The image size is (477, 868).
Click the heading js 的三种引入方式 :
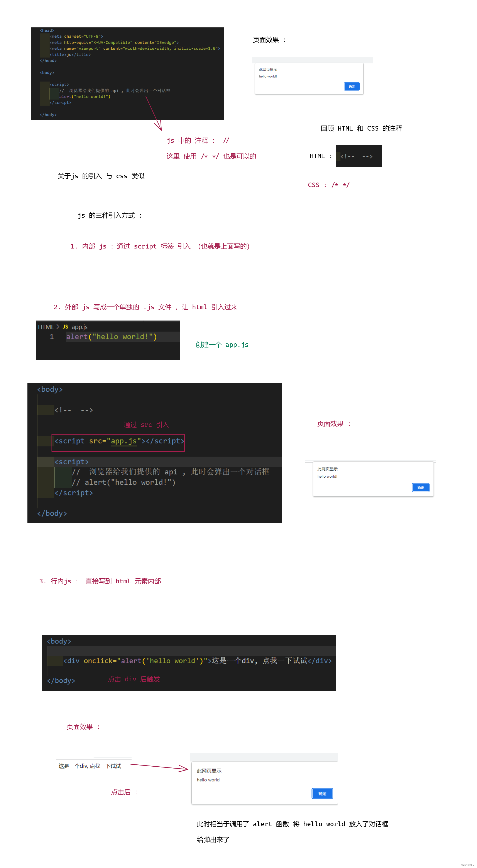tap(110, 215)
